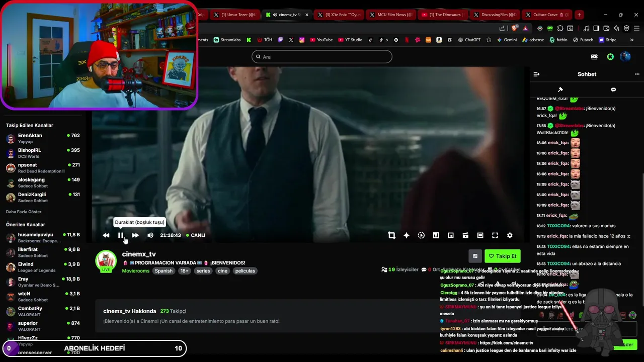Viewport: 644px width, 362px height.
Task: Open DenizKargili channel in sidebar
Action: tap(43, 197)
